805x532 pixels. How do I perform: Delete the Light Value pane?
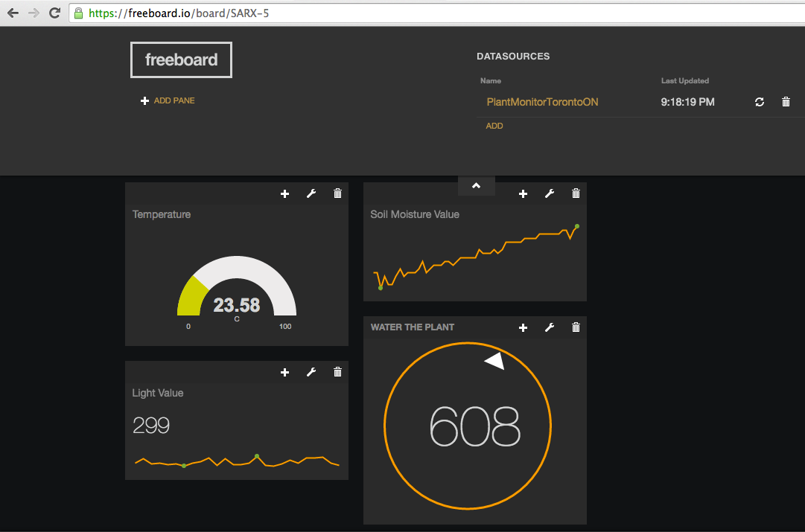pyautogui.click(x=337, y=372)
